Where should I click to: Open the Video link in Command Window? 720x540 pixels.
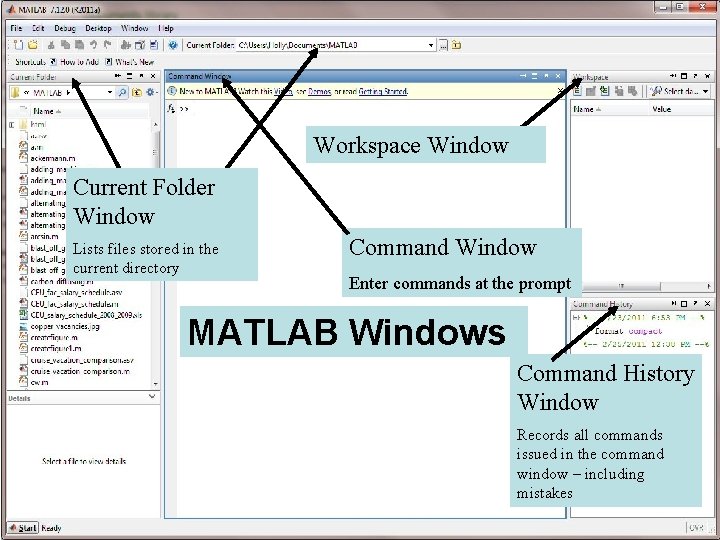283,91
